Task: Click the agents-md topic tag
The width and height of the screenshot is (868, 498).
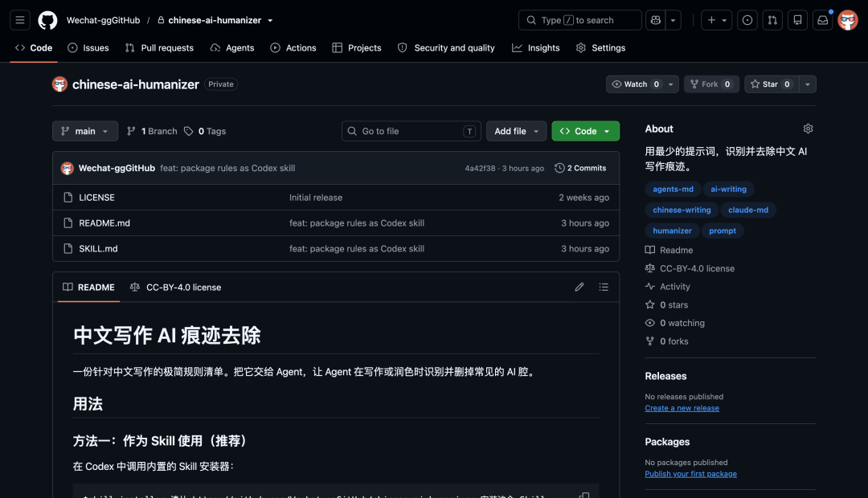Action: tap(674, 190)
